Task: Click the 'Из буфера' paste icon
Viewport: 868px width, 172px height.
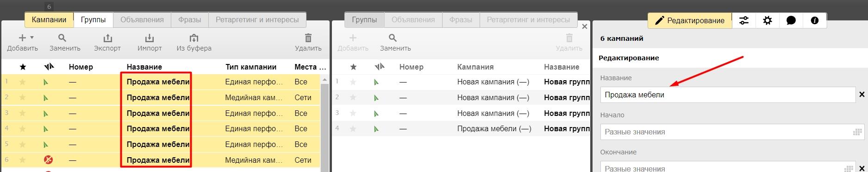Action: (x=194, y=38)
